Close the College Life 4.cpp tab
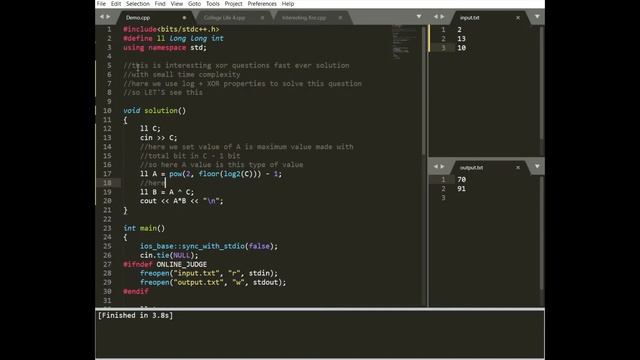This screenshot has width=640, height=360. (x=262, y=18)
